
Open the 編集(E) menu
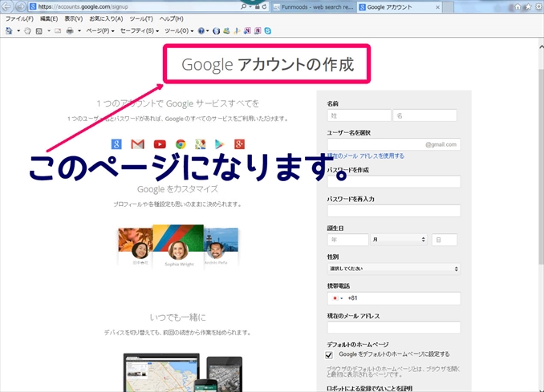(x=49, y=18)
